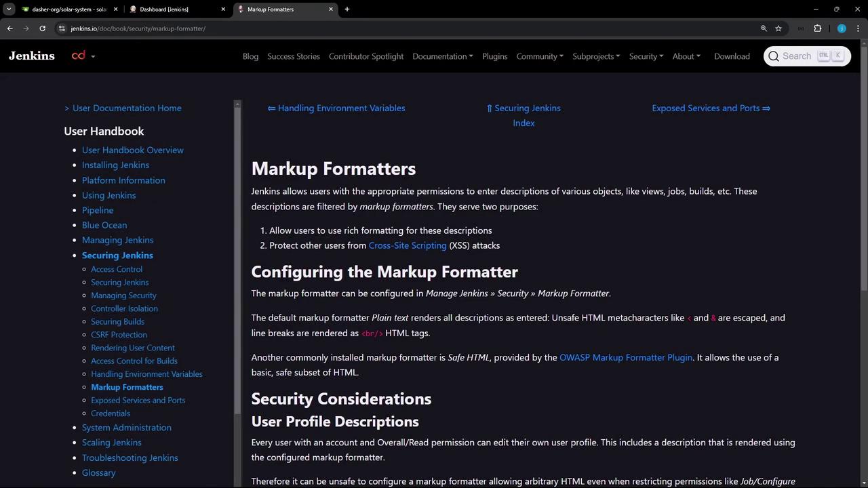Viewport: 868px width, 488px height.
Task: Close the Dashboard [Jenkins] tab
Action: 223,9
